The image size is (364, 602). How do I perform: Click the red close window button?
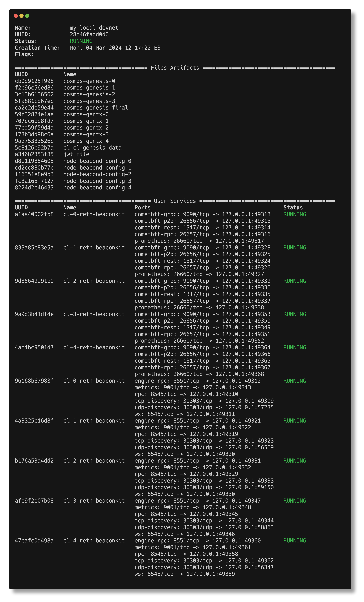(x=16, y=16)
